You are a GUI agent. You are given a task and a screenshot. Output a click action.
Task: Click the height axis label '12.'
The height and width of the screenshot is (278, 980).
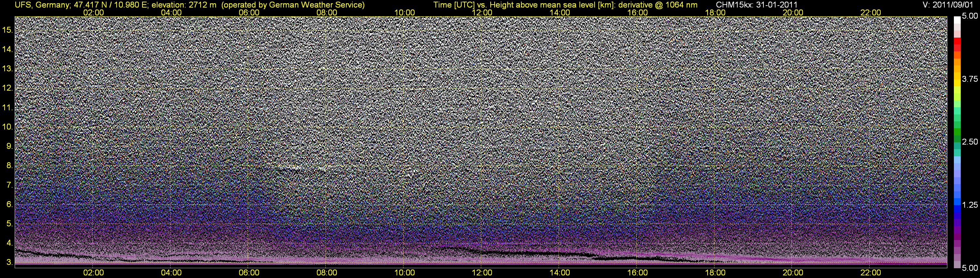point(8,88)
